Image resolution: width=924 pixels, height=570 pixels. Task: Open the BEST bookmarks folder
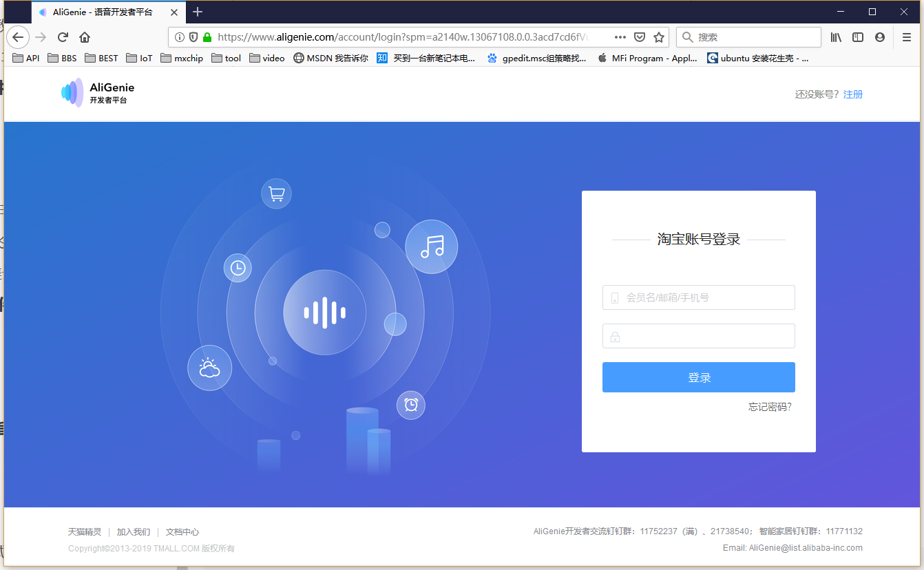(x=102, y=58)
